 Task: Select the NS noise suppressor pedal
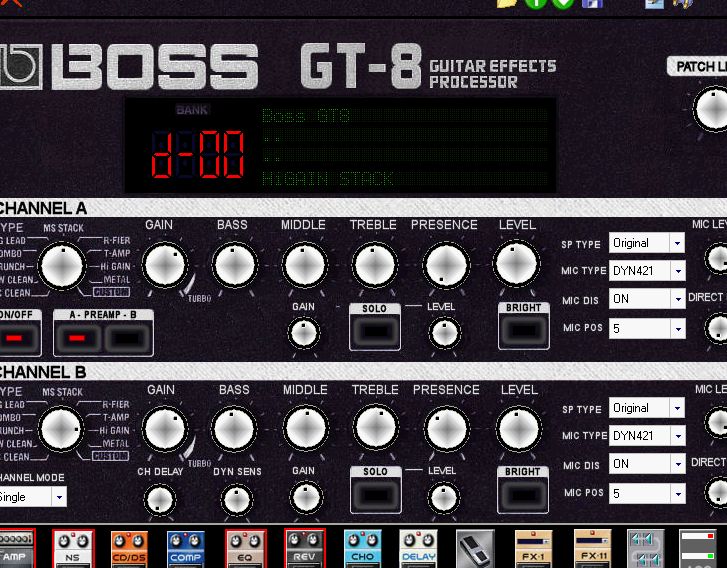[73, 549]
